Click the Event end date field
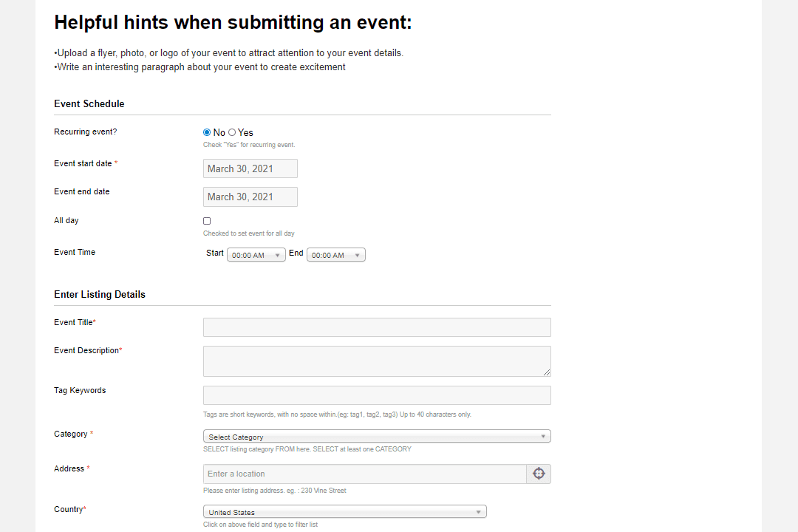This screenshot has height=532, width=798. (250, 197)
